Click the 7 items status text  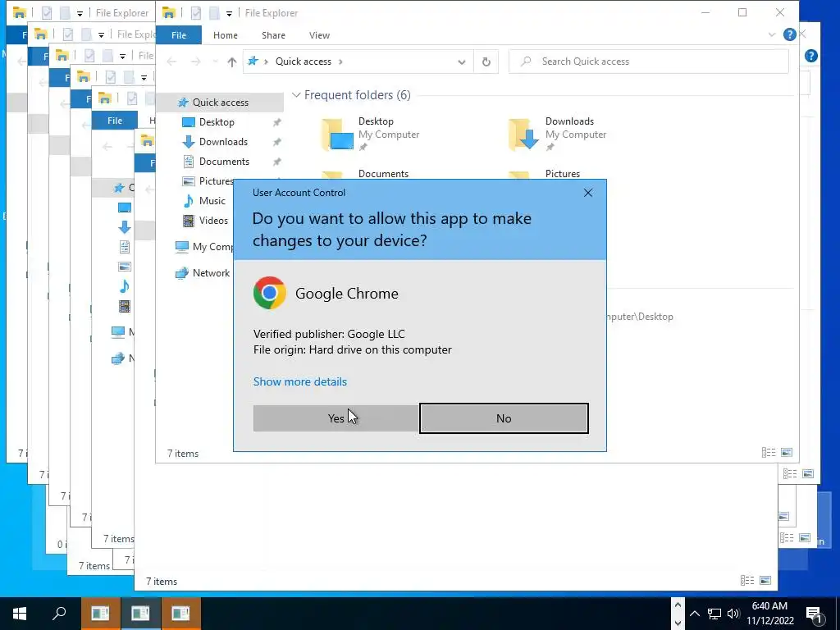click(x=183, y=454)
